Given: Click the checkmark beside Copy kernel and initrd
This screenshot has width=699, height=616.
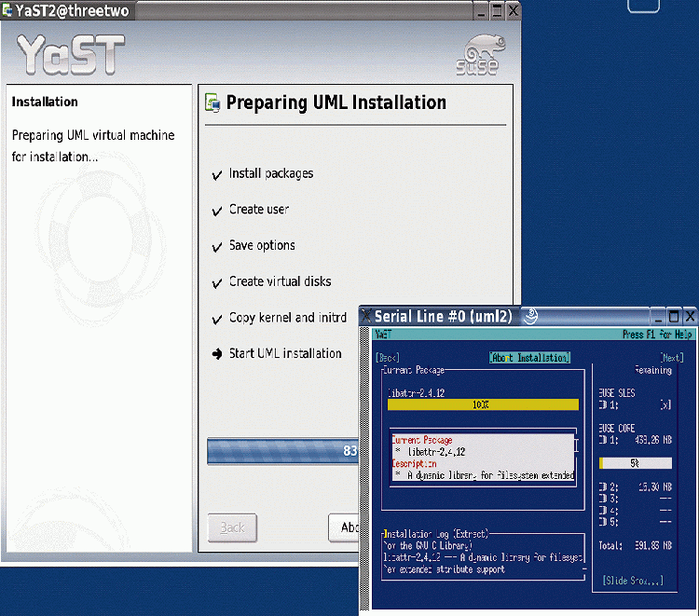Looking at the screenshot, I should click(x=217, y=319).
